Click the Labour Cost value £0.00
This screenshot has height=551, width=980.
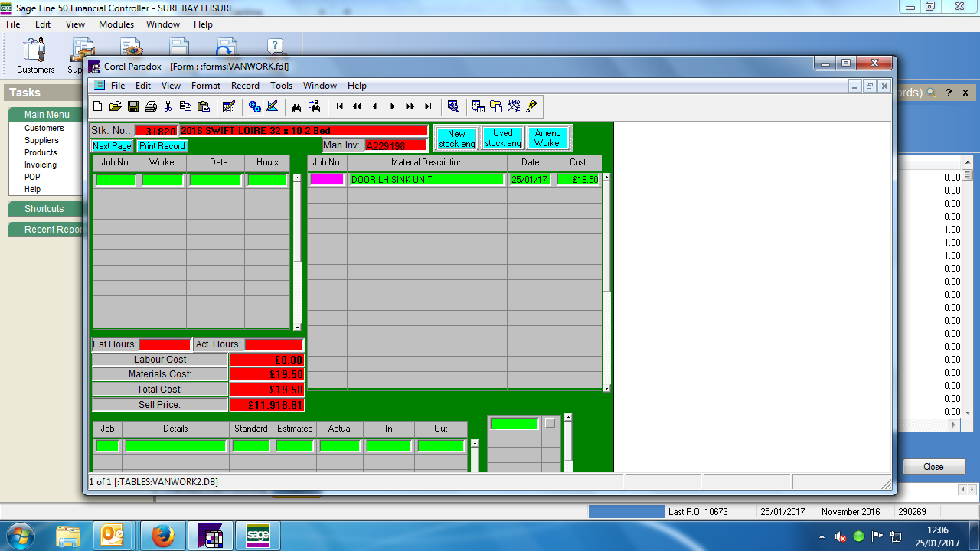266,360
